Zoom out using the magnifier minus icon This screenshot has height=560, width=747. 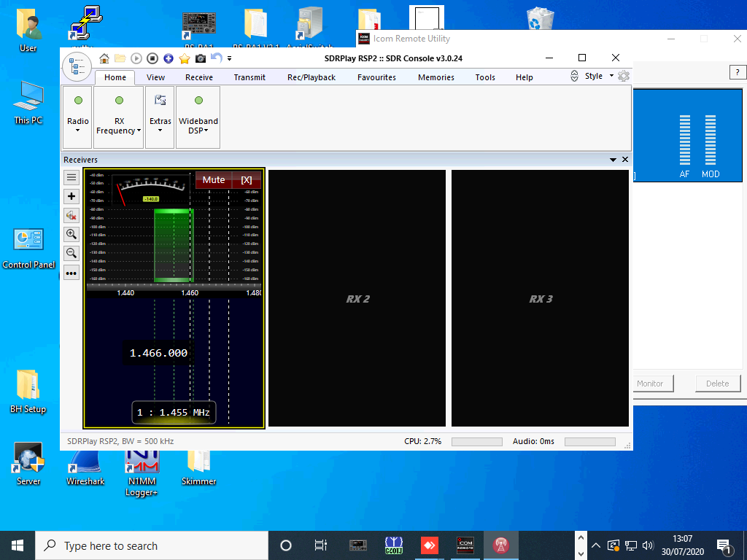coord(71,253)
